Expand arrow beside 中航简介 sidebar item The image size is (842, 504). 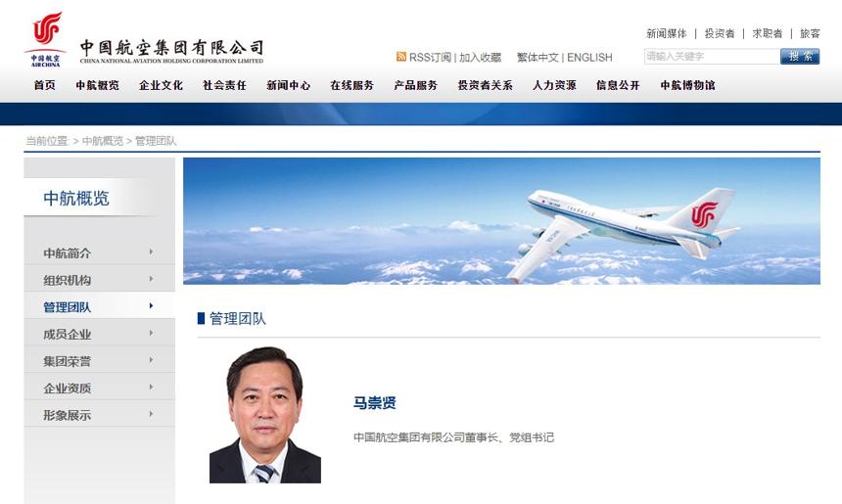coord(151,252)
